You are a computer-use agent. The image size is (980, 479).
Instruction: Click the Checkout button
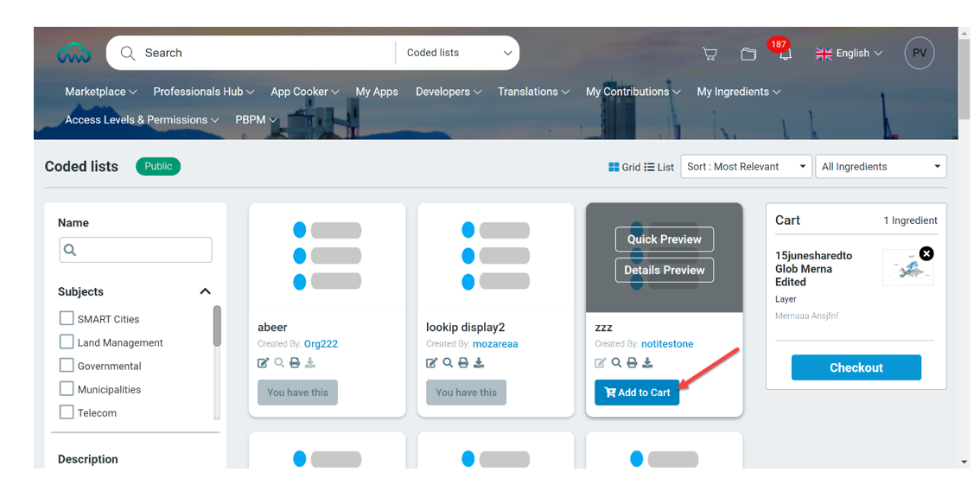(x=856, y=367)
